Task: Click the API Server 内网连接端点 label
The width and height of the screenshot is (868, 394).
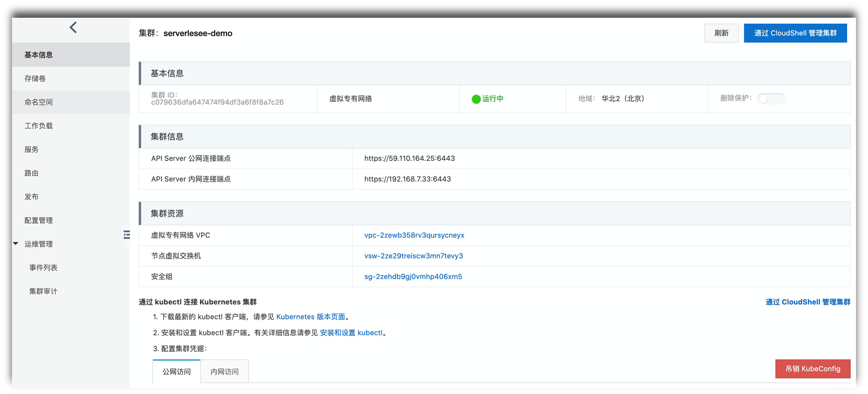Action: (x=191, y=179)
